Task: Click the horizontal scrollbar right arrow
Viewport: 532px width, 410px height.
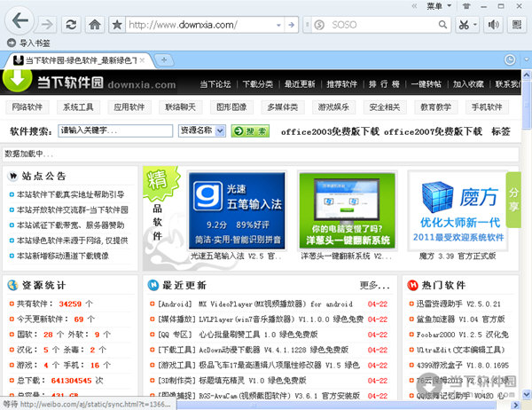Action: tap(516, 405)
